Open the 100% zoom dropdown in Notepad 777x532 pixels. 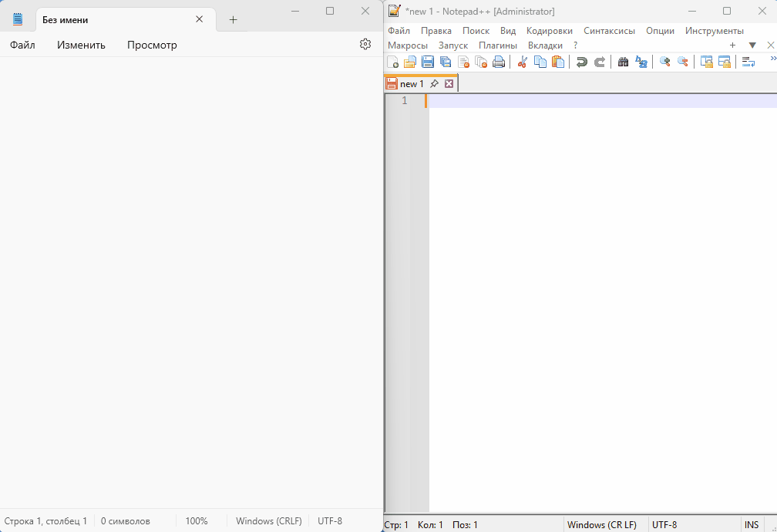(197, 521)
